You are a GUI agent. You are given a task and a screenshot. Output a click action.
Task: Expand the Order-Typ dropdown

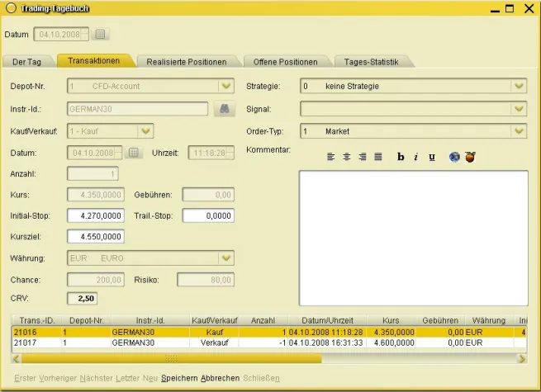point(519,130)
